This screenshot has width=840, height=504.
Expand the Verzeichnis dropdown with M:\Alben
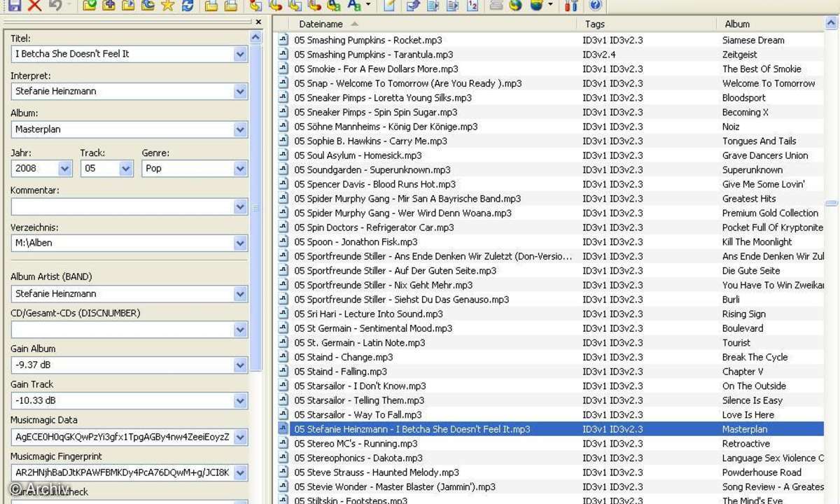pyautogui.click(x=240, y=244)
